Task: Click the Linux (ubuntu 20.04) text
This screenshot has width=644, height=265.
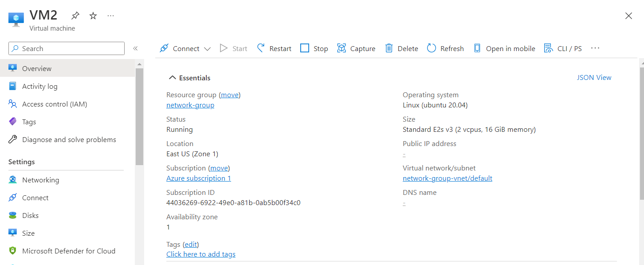Action: tap(435, 105)
